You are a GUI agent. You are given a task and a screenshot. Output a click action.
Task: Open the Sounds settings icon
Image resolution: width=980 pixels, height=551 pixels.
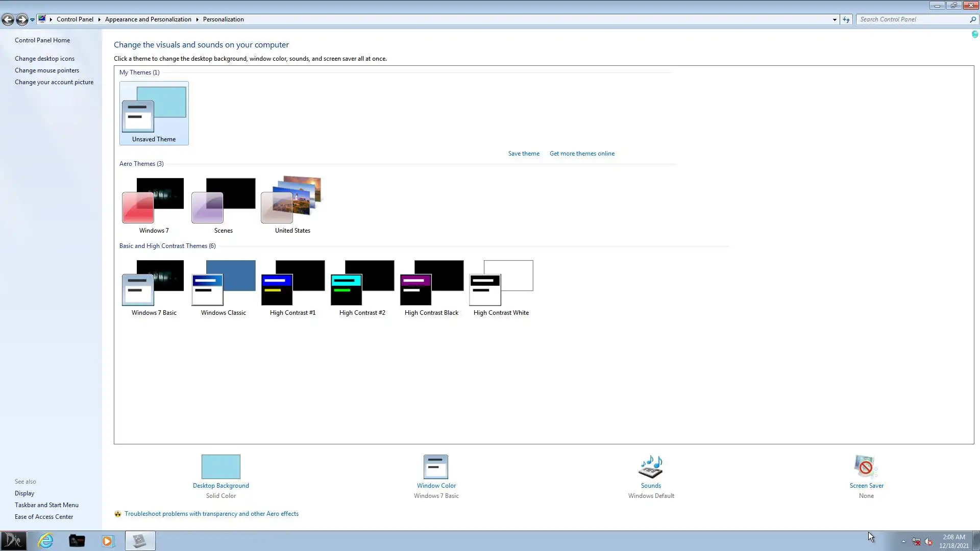tap(651, 466)
